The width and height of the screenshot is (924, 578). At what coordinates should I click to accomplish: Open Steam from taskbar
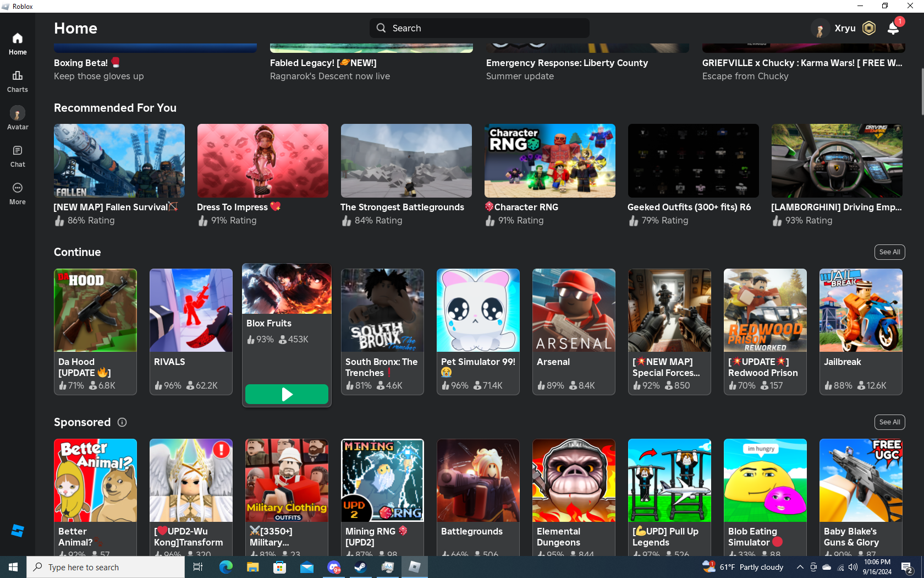(x=360, y=567)
